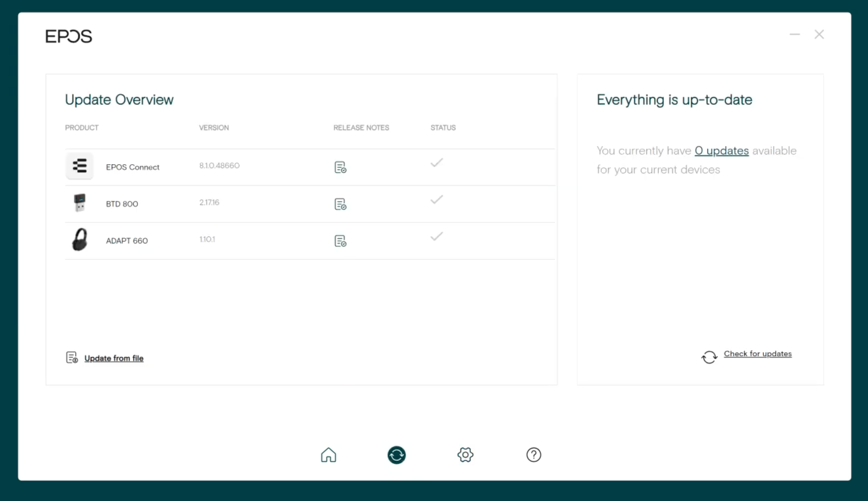Viewport: 868px width, 501px height.
Task: Open the Help question mark icon
Action: (x=534, y=455)
